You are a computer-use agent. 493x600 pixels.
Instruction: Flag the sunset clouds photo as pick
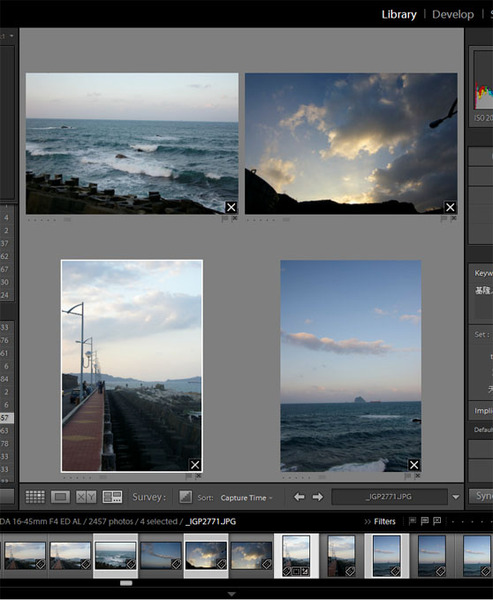444,219
